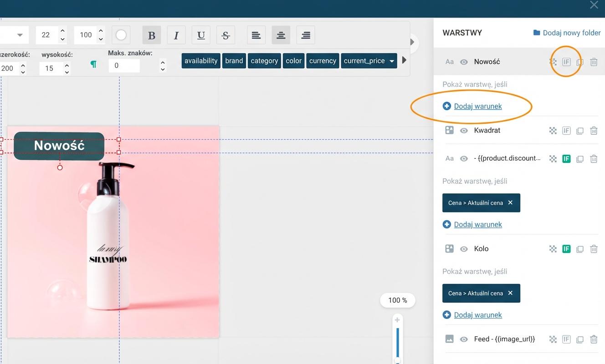Toggle visibility of Kwadrat layer

click(464, 131)
